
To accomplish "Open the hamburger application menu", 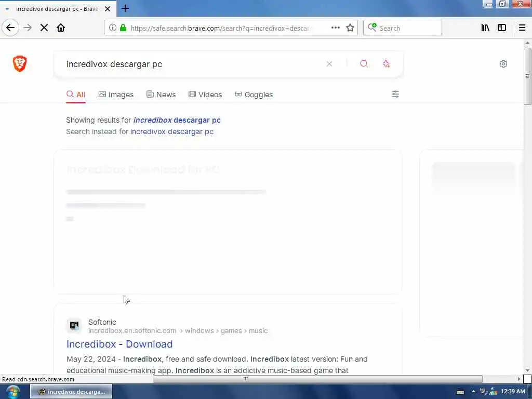I will tap(522, 28).
